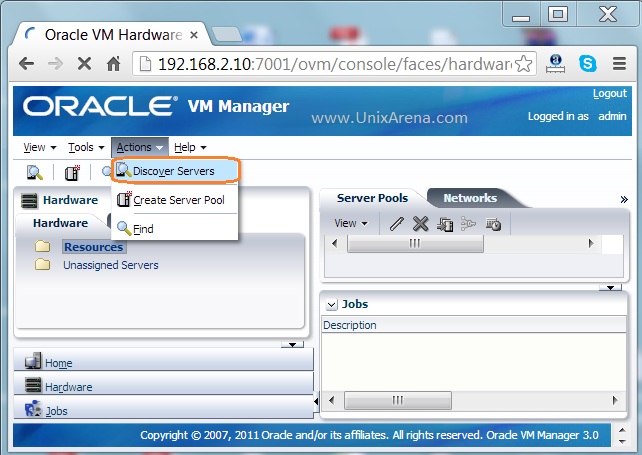Click the greyed-out hierarchy icon in Server Pools toolbar
Viewport: 642px width, 455px height.
click(468, 224)
